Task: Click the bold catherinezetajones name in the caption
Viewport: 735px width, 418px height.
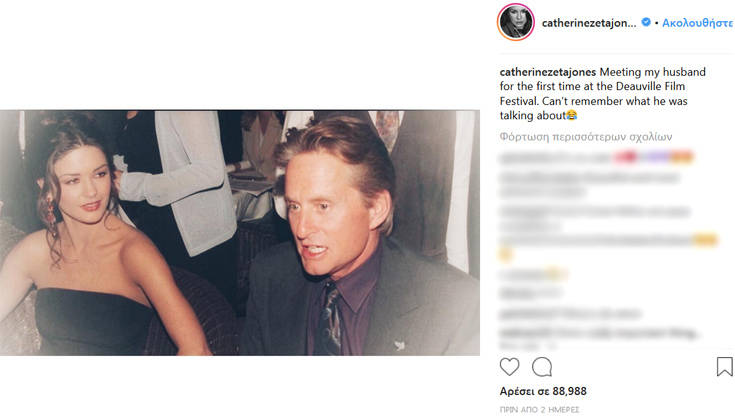Action: pos(548,73)
